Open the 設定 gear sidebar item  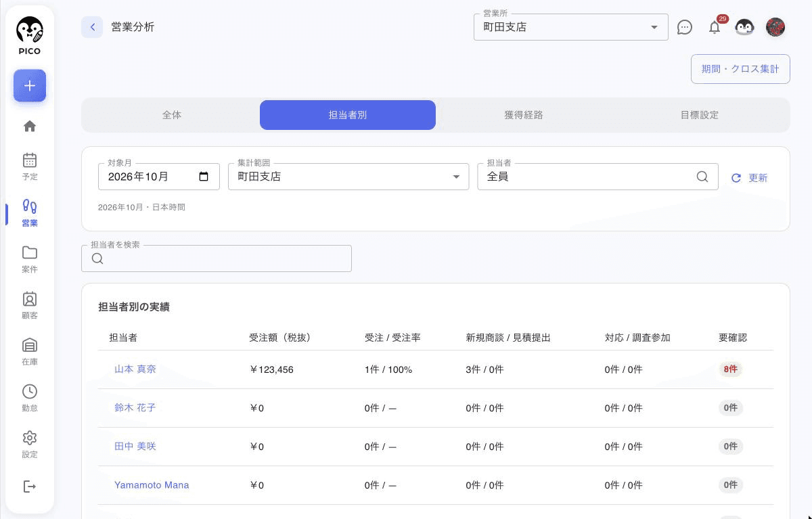coord(30,444)
